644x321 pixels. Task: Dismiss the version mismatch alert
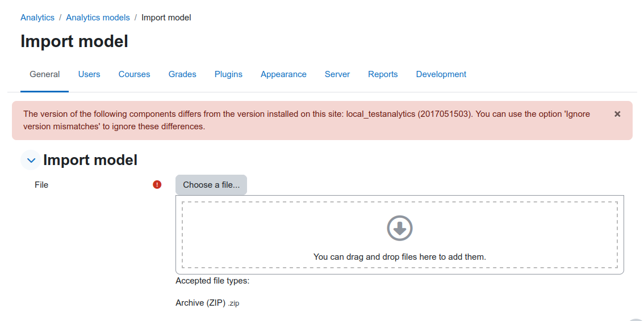click(617, 114)
